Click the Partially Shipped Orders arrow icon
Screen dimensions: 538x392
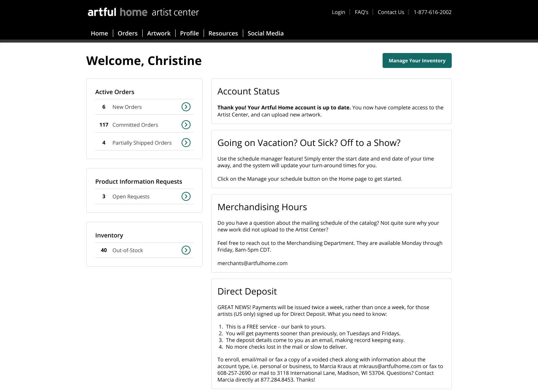(x=186, y=143)
